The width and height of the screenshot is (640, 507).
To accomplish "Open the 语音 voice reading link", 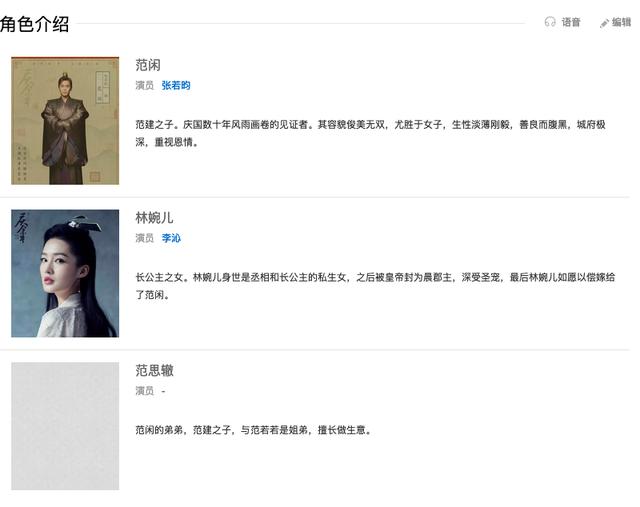I will coord(571,22).
